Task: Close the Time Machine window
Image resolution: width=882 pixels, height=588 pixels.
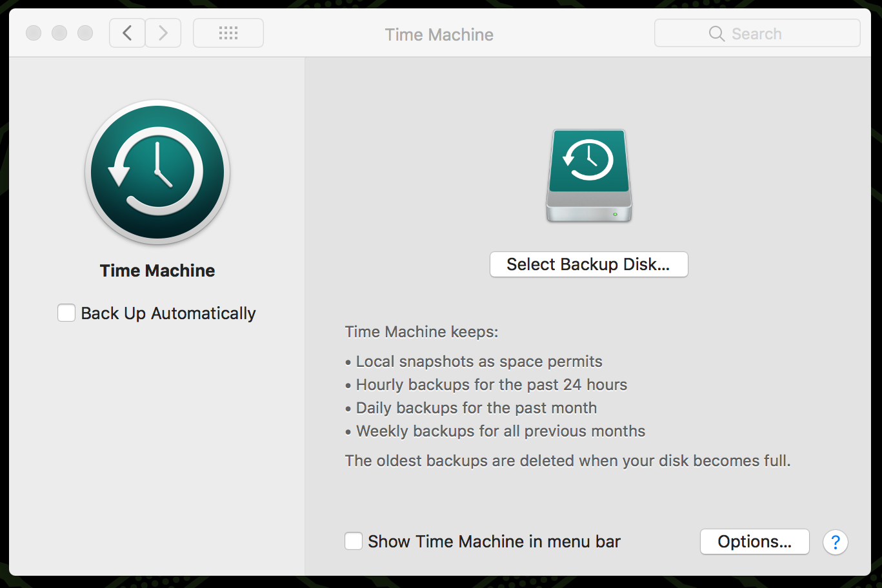Action: pos(34,33)
